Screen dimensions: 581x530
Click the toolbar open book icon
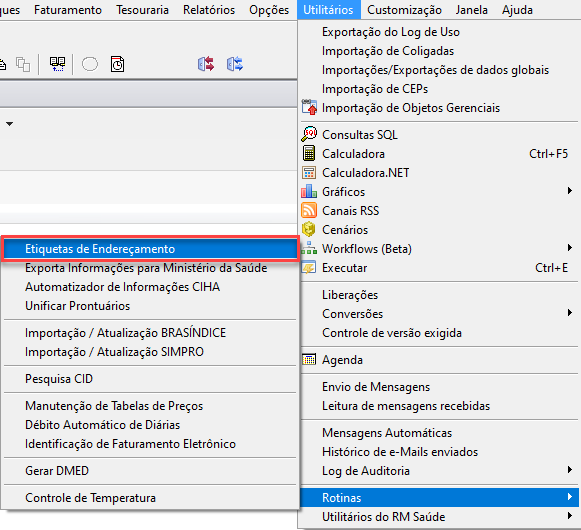[57, 64]
